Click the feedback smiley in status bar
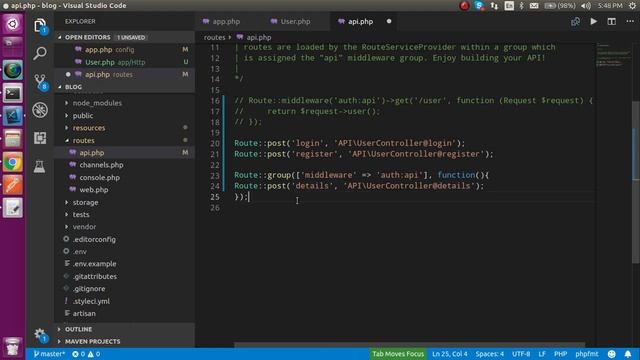Viewport: 640px width, 360px height. pyautogui.click(x=611, y=354)
